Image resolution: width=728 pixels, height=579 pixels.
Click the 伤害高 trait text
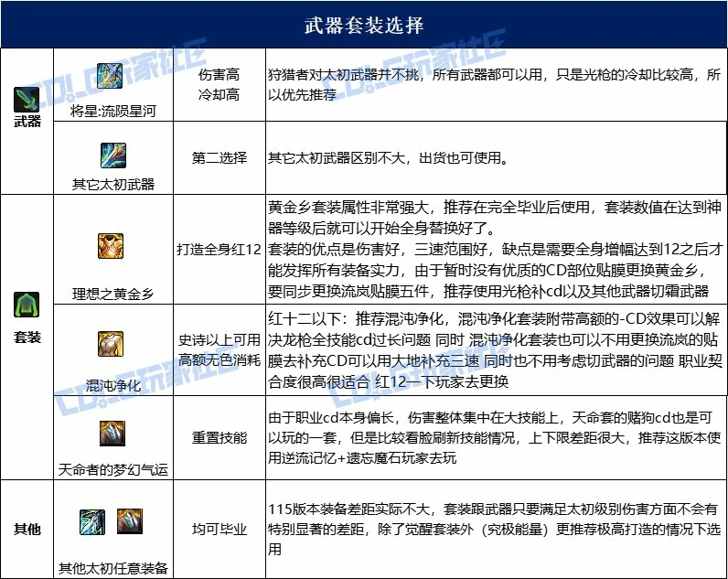tap(219, 74)
